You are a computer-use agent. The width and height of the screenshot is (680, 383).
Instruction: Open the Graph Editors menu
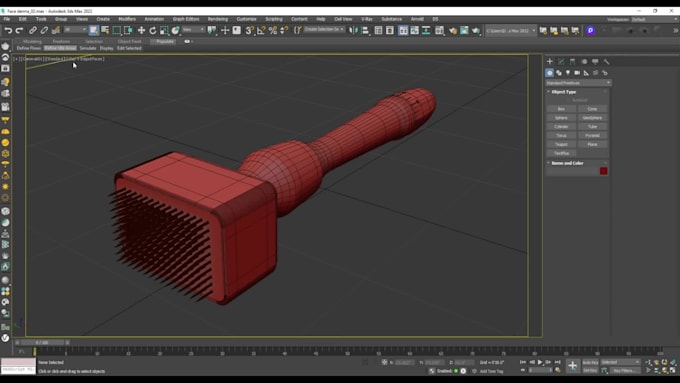click(x=186, y=19)
